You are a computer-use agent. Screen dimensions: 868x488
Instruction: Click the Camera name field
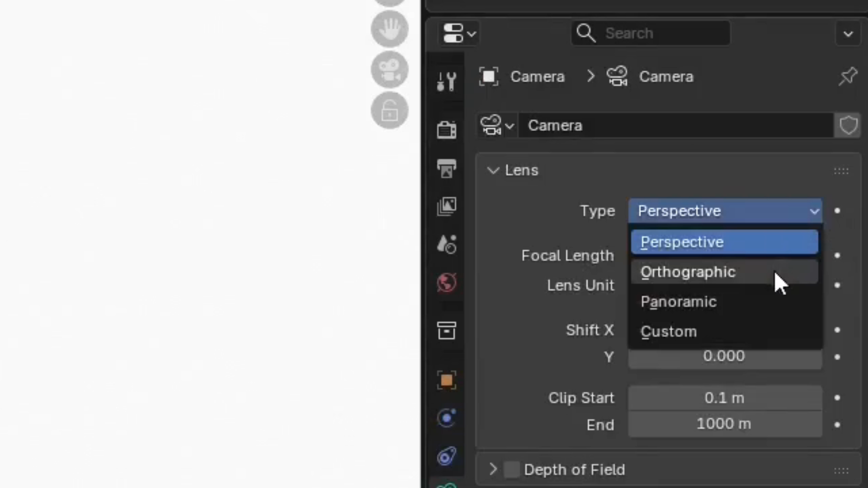(x=676, y=125)
